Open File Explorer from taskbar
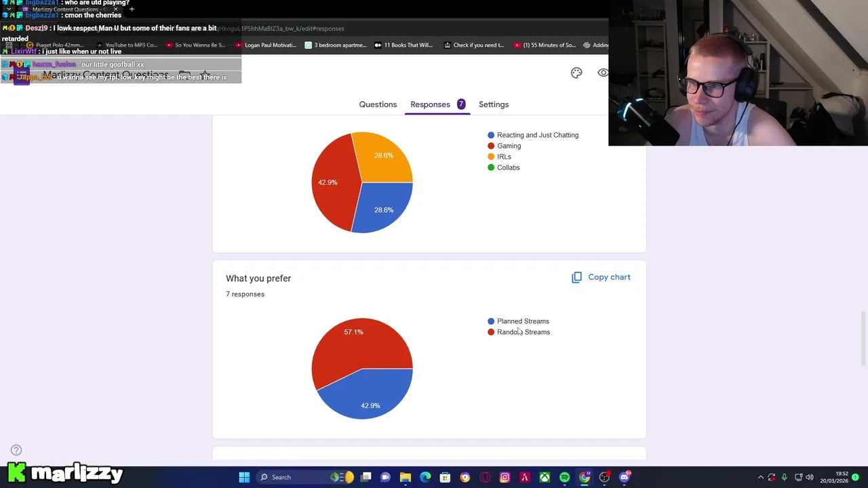Viewport: 868px width, 488px height. 406,477
